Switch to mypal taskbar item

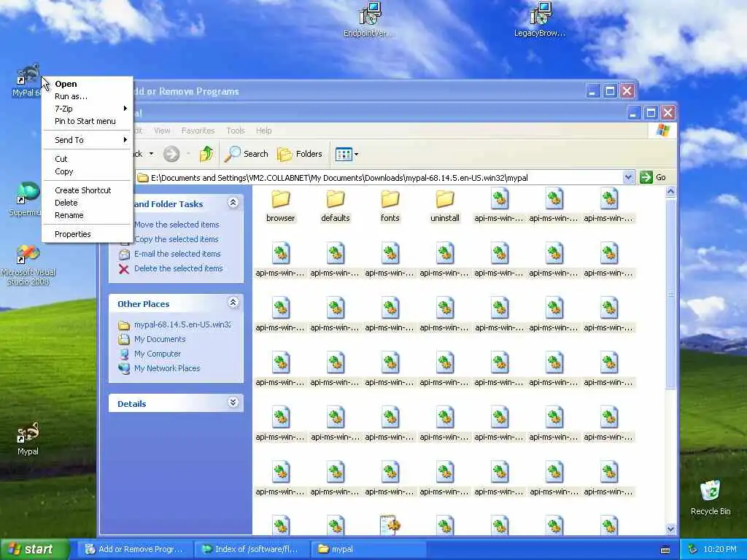pyautogui.click(x=368, y=549)
